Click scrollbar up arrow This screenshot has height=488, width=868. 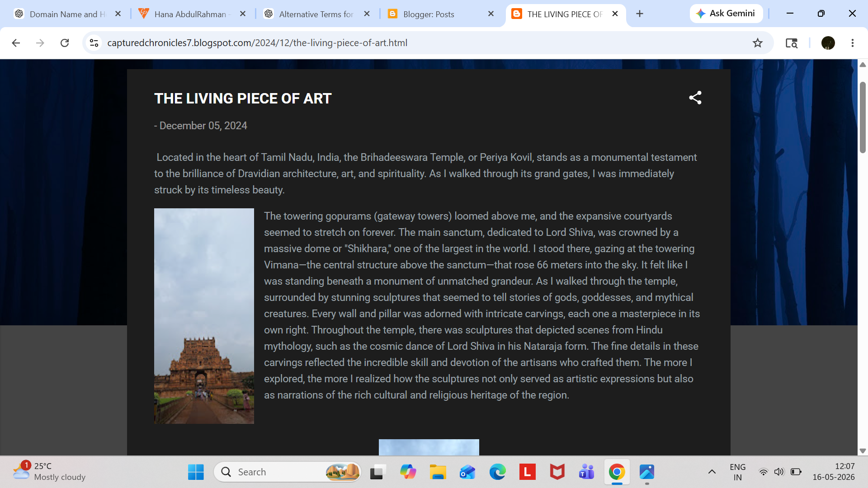(863, 65)
